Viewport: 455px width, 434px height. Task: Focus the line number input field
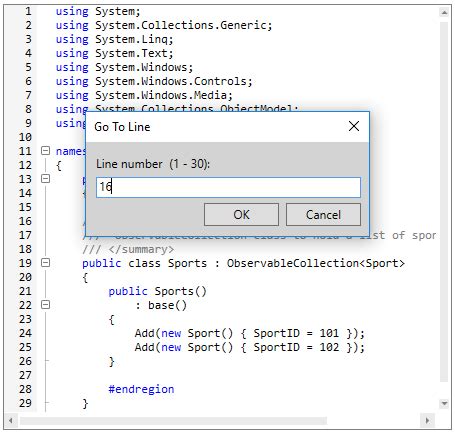click(x=228, y=187)
